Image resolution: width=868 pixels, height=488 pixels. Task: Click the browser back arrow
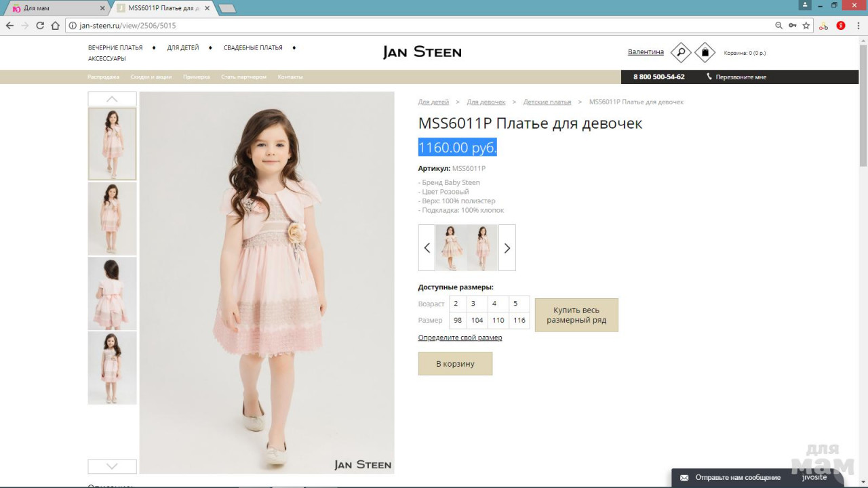9,26
